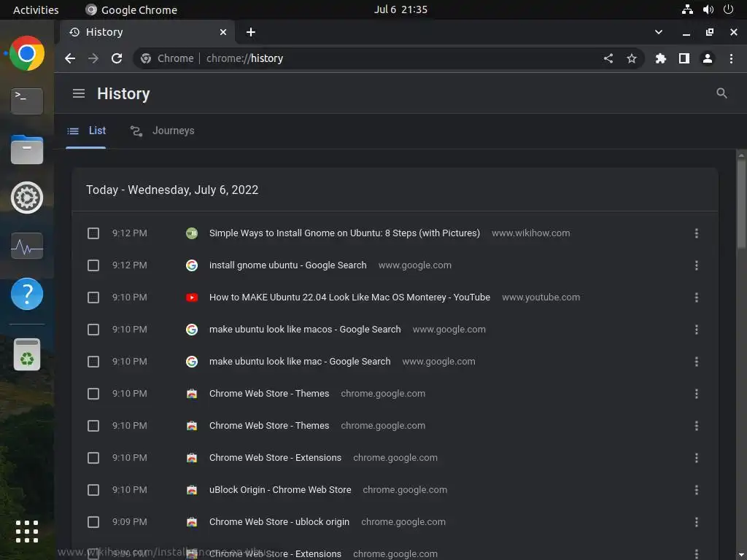Open a new tab with plus
Viewport: 747px width, 560px height.
point(251,32)
